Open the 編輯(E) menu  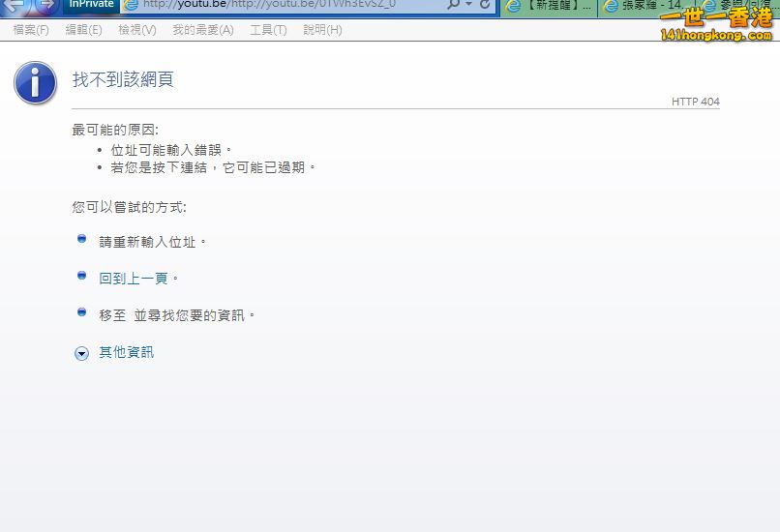(83, 30)
